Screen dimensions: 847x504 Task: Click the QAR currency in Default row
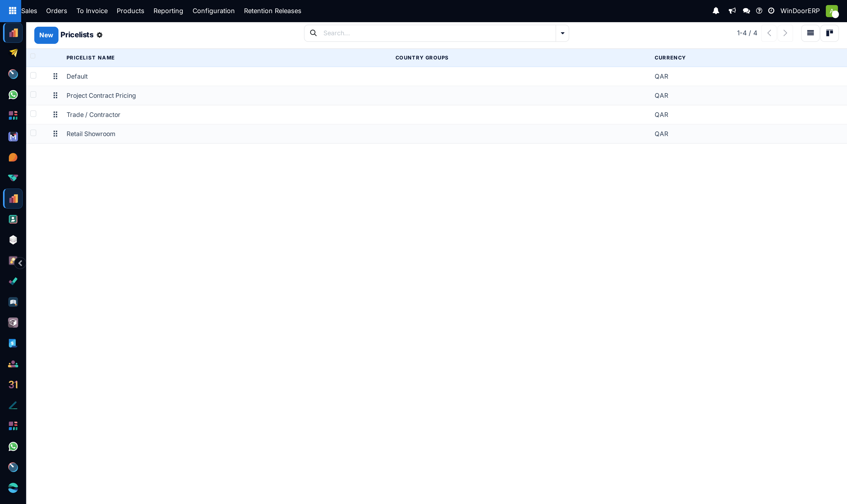(661, 76)
